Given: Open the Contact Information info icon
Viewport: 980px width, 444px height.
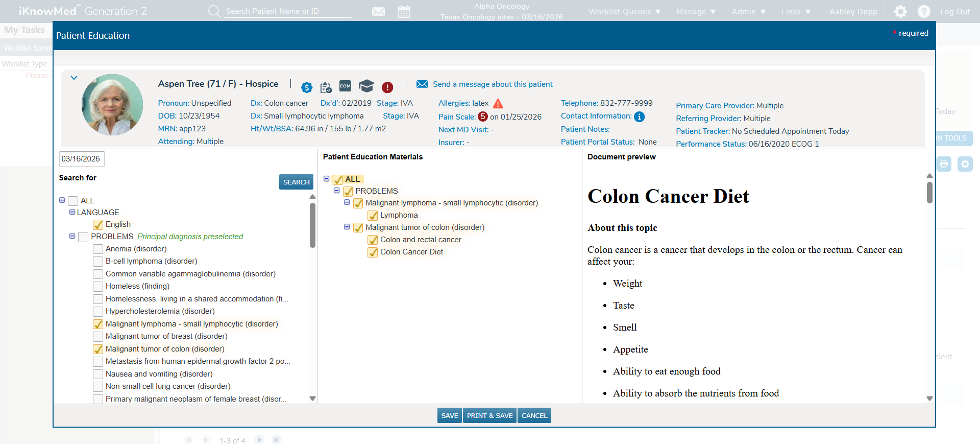Looking at the screenshot, I should click(639, 117).
